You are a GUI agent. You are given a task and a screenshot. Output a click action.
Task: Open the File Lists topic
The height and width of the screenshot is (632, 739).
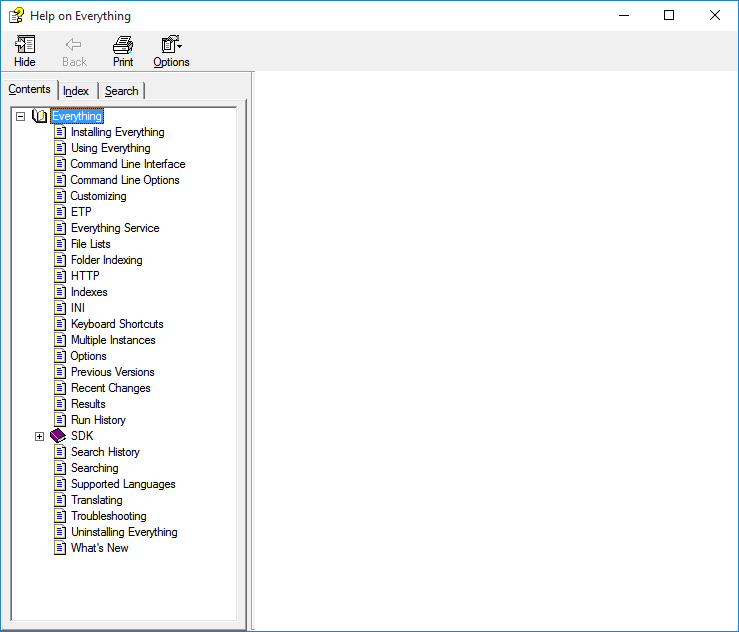tap(90, 244)
